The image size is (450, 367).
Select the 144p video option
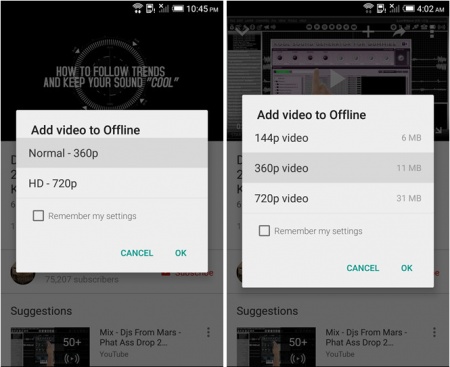pos(338,138)
